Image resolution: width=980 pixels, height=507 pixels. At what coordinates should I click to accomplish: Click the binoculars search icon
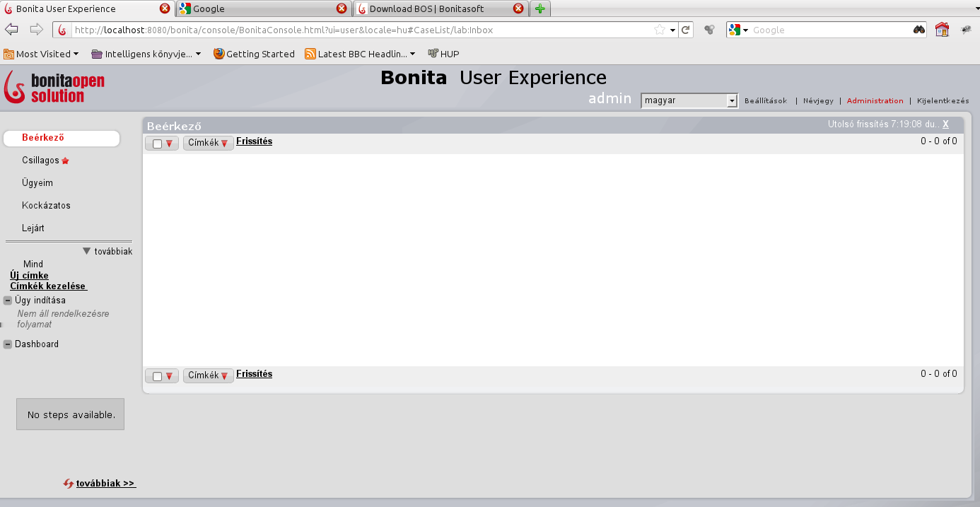918,30
